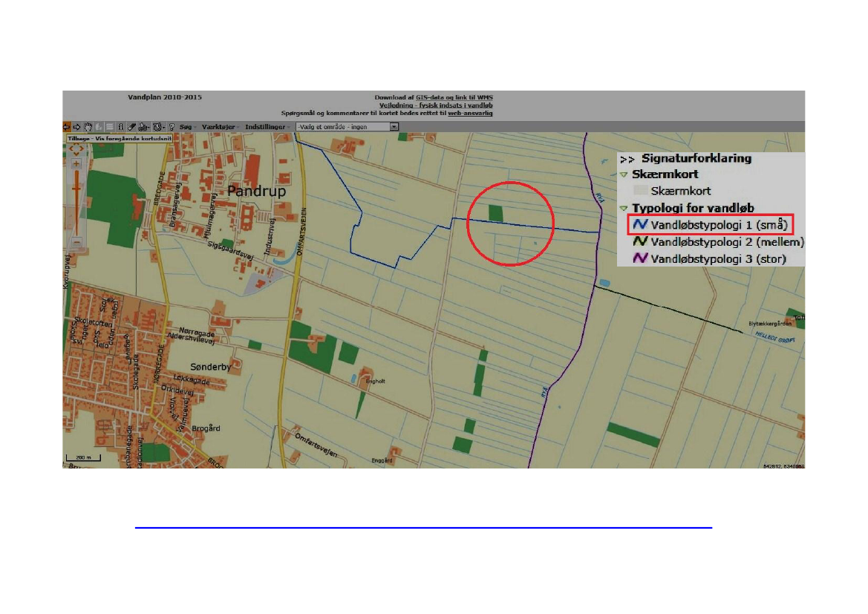
Task: Collapse the Signaturforklaring panel with >> arrows
Action: click(x=627, y=160)
